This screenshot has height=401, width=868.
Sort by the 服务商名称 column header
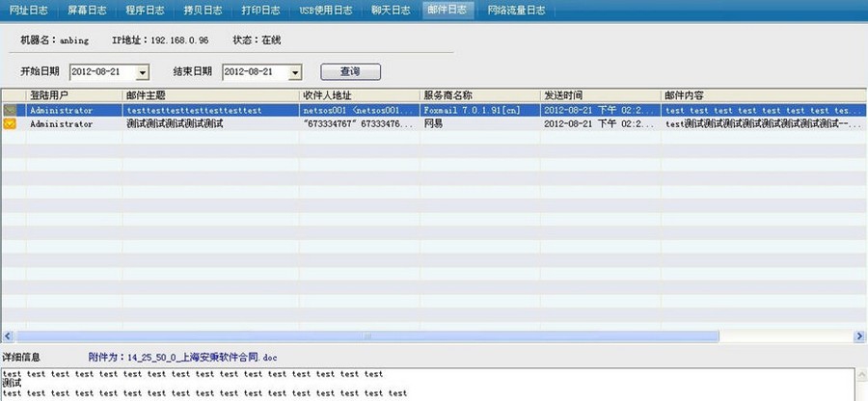click(x=480, y=95)
